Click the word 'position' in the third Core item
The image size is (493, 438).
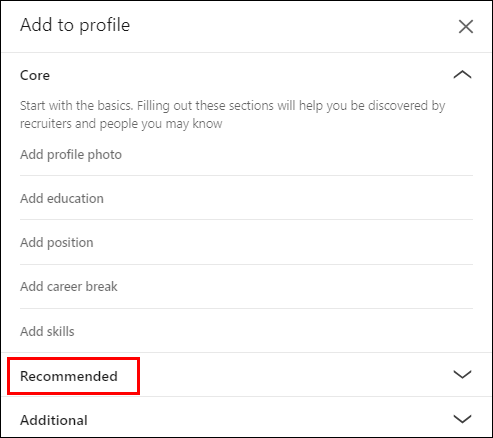tap(70, 243)
